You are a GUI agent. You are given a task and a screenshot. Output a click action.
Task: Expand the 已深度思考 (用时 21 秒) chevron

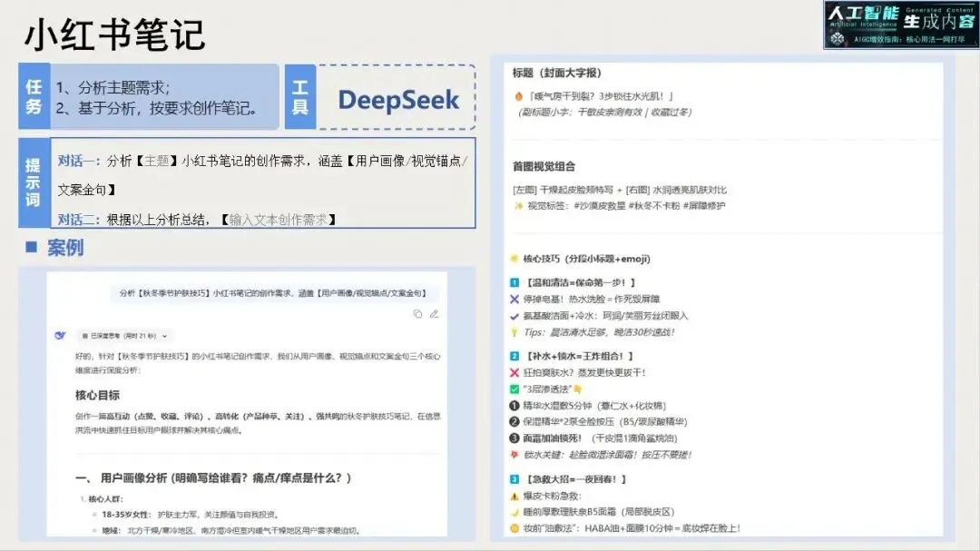click(x=164, y=336)
